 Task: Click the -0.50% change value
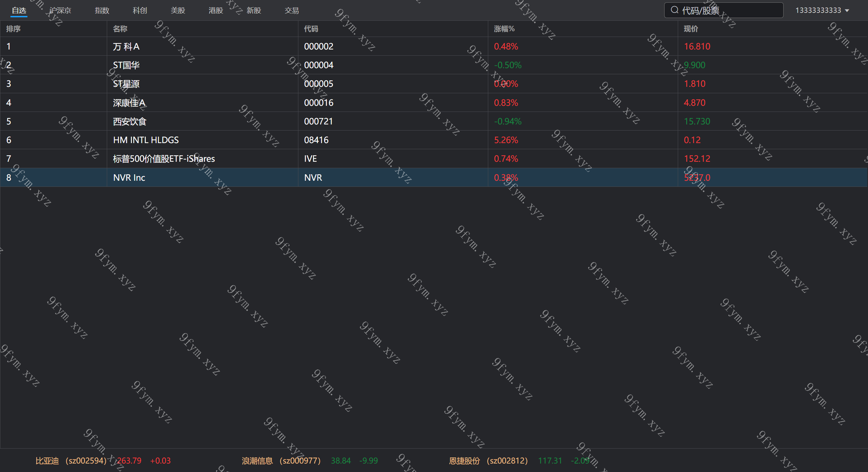pyautogui.click(x=508, y=65)
